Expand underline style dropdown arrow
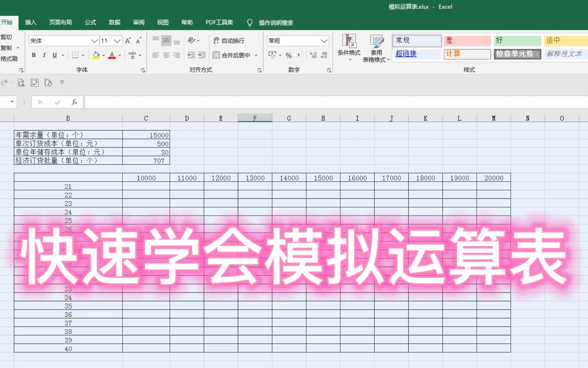 pyautogui.click(x=63, y=55)
